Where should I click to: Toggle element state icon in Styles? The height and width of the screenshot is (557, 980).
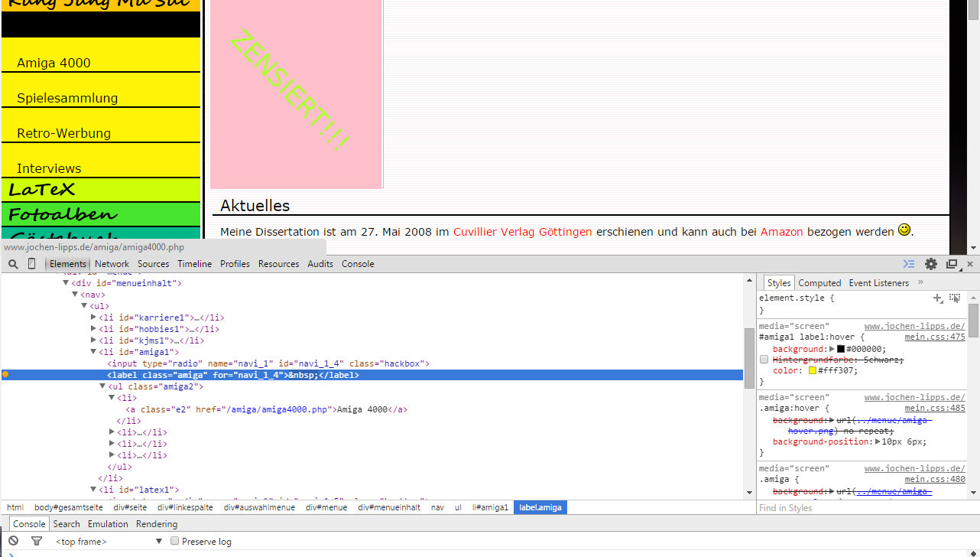(x=955, y=298)
